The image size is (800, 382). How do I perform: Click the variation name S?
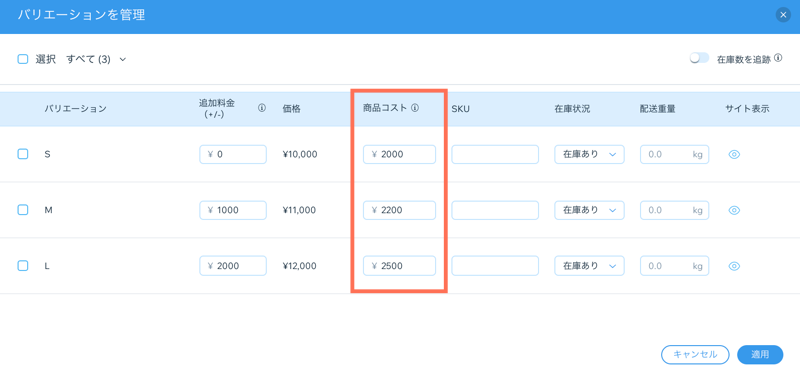[x=47, y=154]
